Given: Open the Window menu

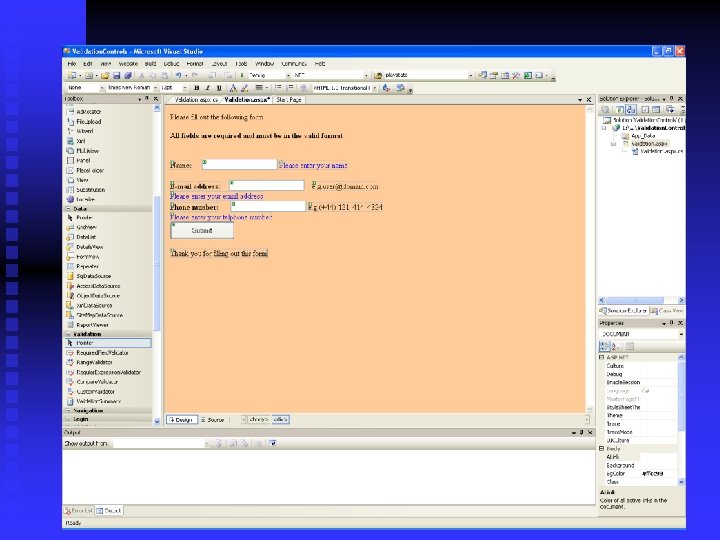Looking at the screenshot, I should tap(264, 64).
